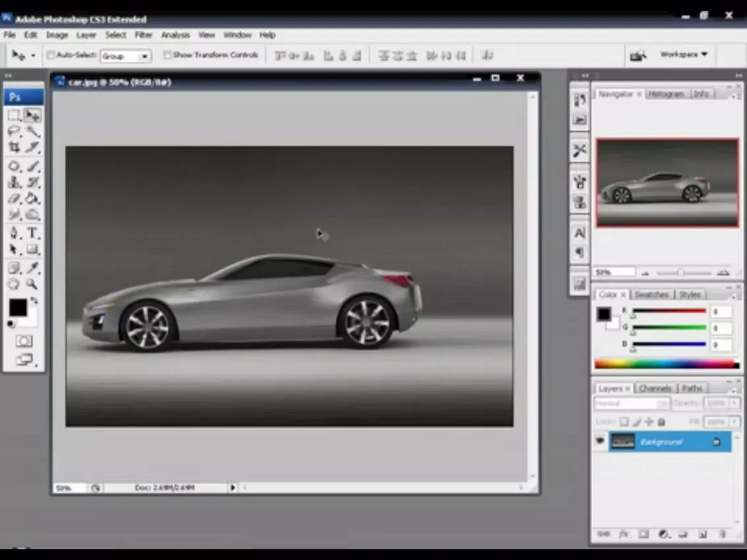Click the Go to Bridge icon
This screenshot has width=747, height=560.
[x=638, y=55]
